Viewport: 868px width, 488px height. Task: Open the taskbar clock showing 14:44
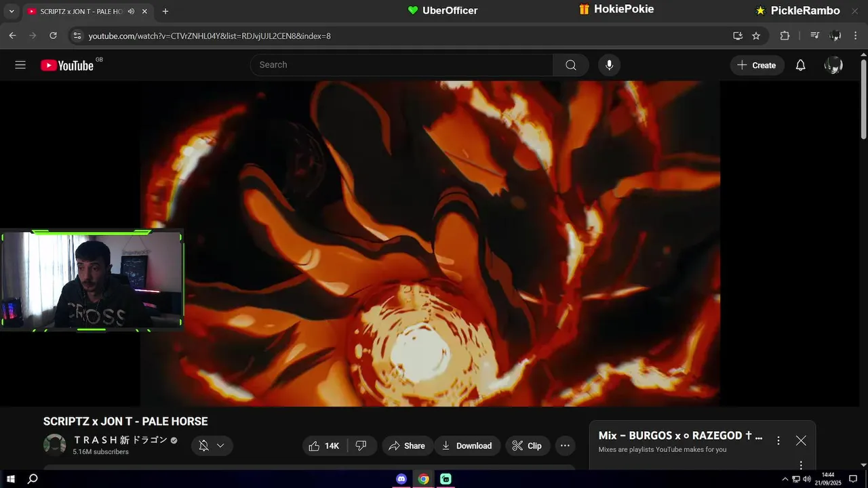tap(828, 479)
